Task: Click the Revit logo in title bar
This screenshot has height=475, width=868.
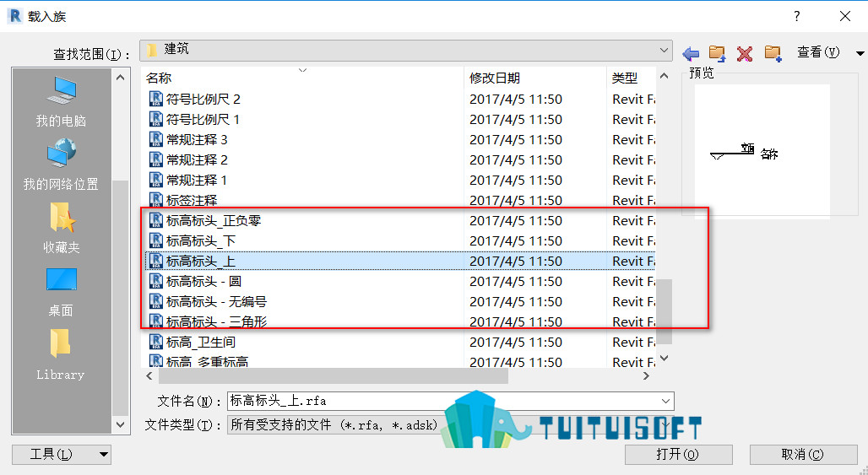Action: [x=15, y=15]
